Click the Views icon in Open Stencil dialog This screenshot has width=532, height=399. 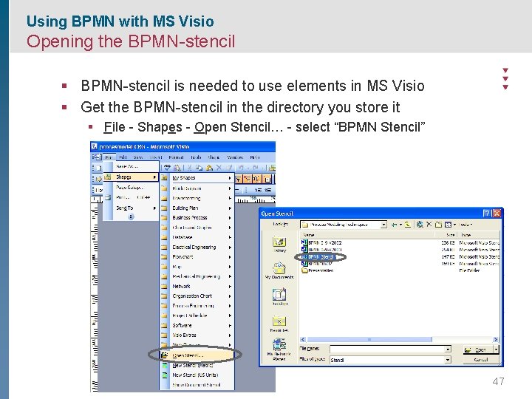click(x=450, y=225)
